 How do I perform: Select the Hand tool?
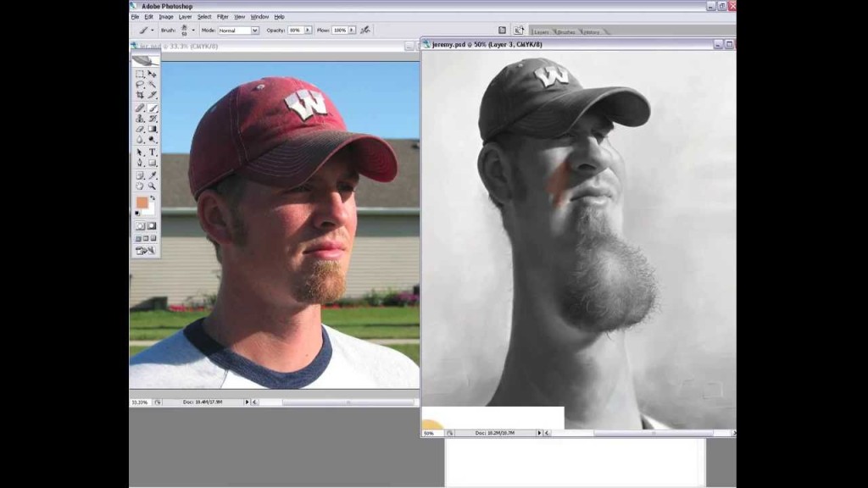pyautogui.click(x=140, y=186)
